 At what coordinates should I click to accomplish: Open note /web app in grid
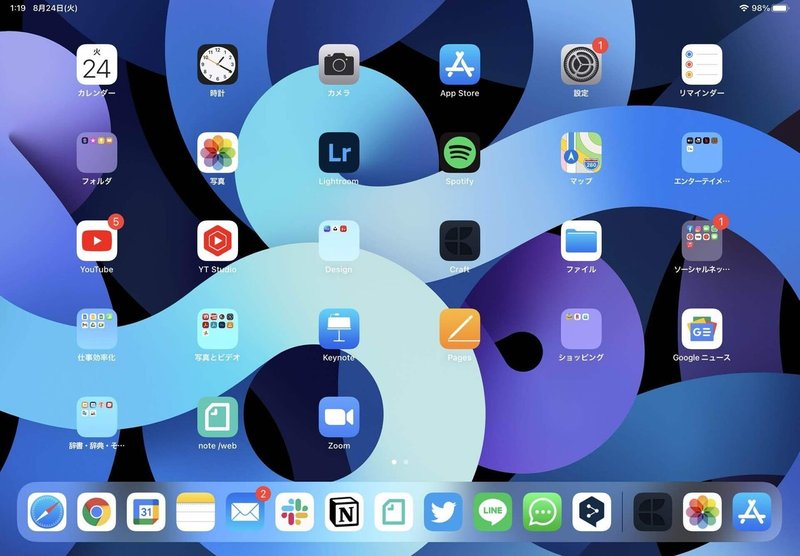[x=217, y=417]
